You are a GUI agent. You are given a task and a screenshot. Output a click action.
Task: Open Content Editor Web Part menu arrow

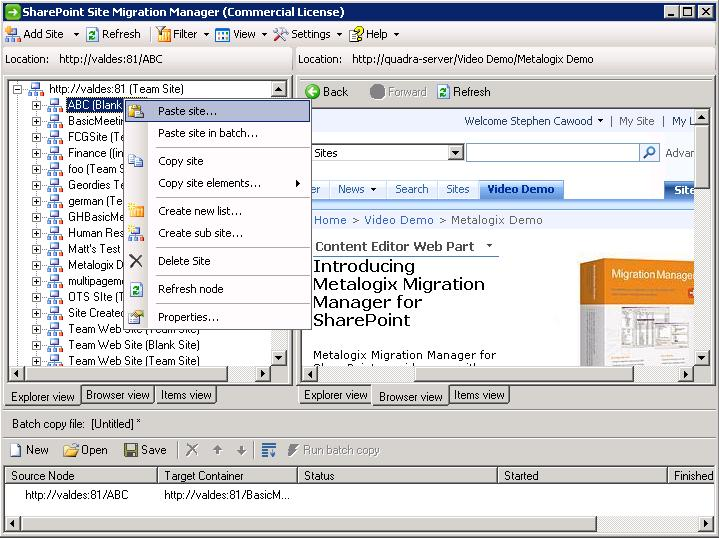[489, 246]
